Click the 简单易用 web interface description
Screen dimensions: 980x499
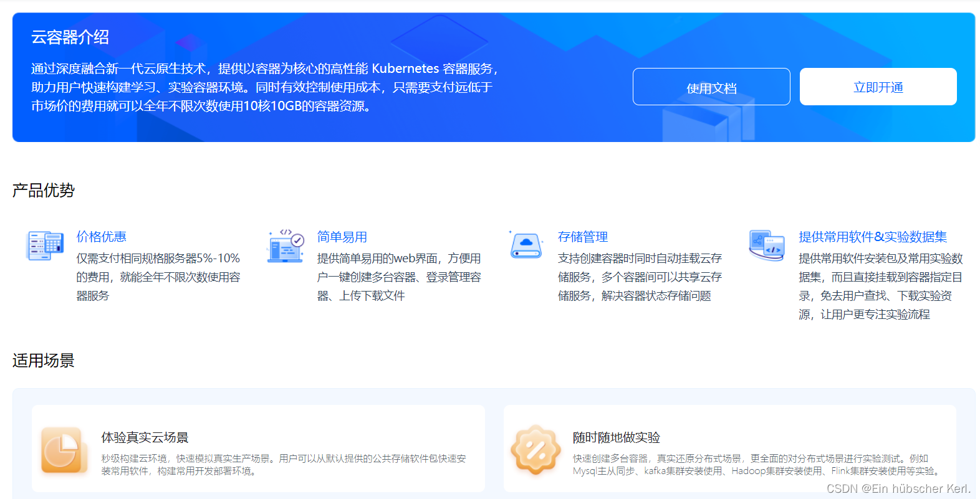399,277
